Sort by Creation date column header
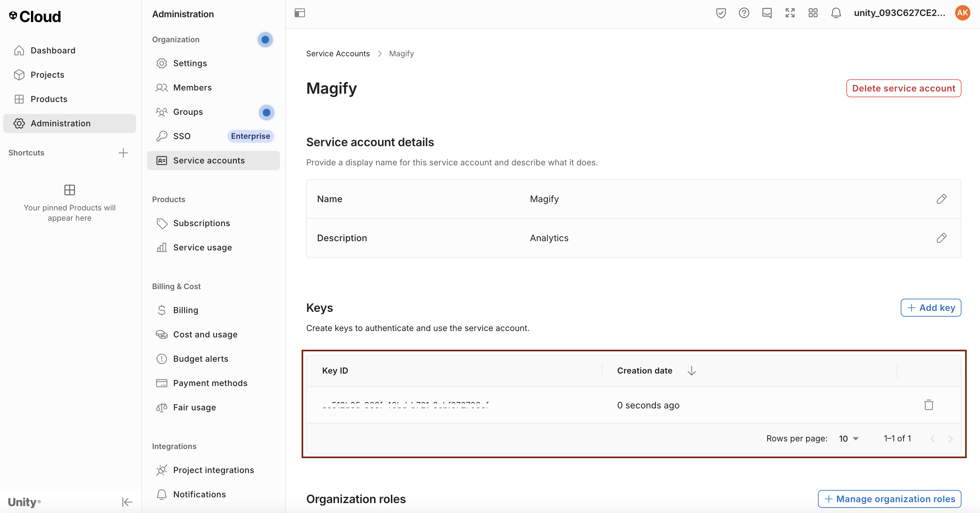The width and height of the screenshot is (980, 513). click(644, 371)
